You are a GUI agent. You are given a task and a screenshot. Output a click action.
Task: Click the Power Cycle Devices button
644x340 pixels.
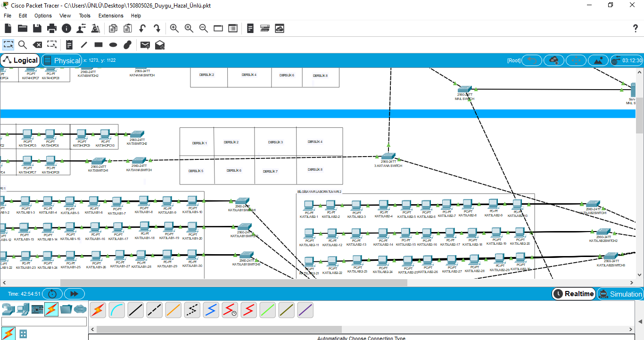coord(52,294)
